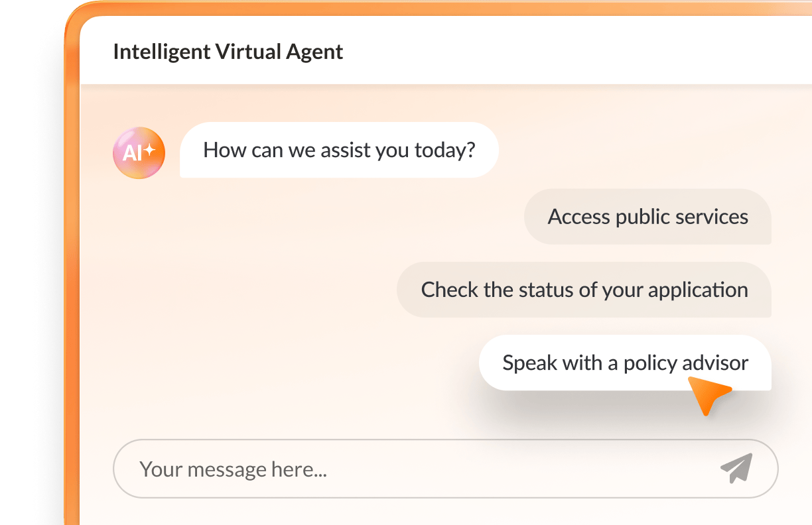Click the public services suggestion chip
Image resolution: width=812 pixels, height=525 pixels.
click(648, 216)
